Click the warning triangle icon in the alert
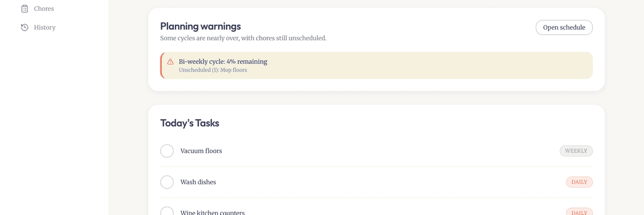 171,62
